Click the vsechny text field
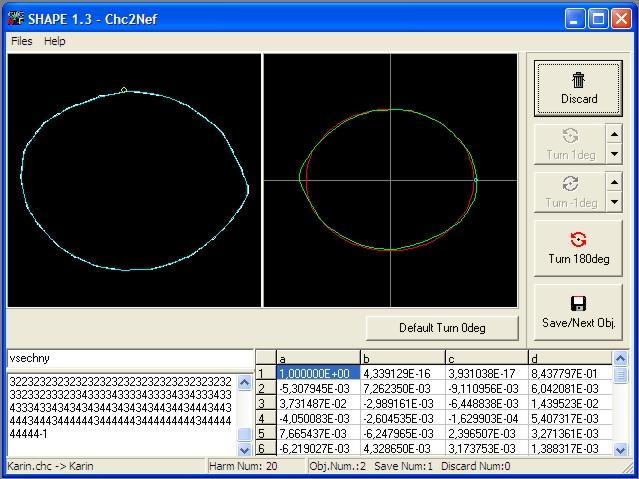 point(130,359)
